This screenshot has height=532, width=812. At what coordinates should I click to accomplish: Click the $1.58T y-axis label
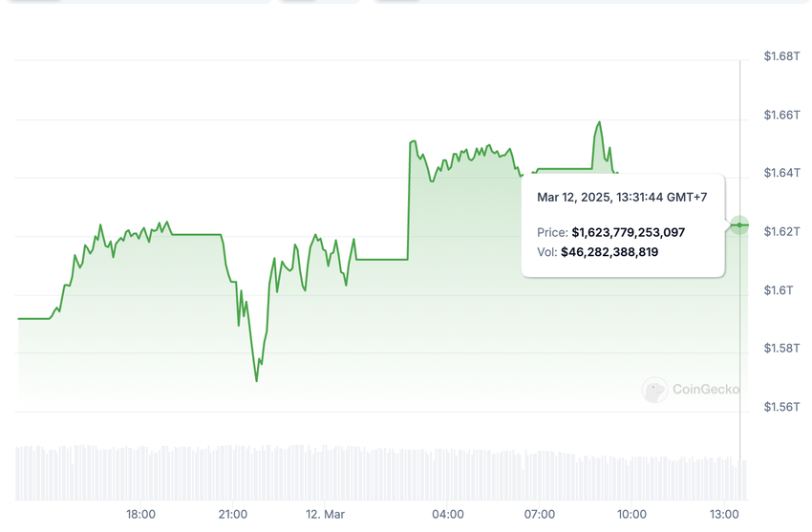781,349
